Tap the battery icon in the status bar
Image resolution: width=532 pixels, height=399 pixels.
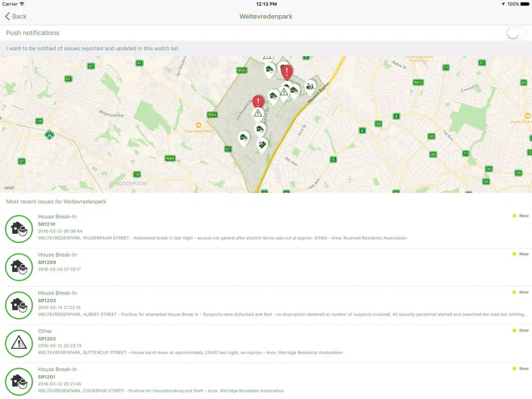[x=525, y=4]
